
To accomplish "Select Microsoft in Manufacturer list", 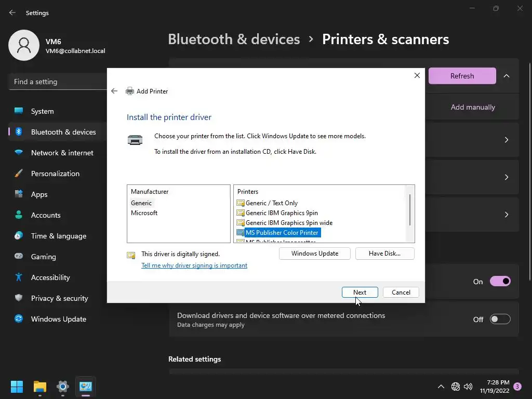I will click(144, 212).
